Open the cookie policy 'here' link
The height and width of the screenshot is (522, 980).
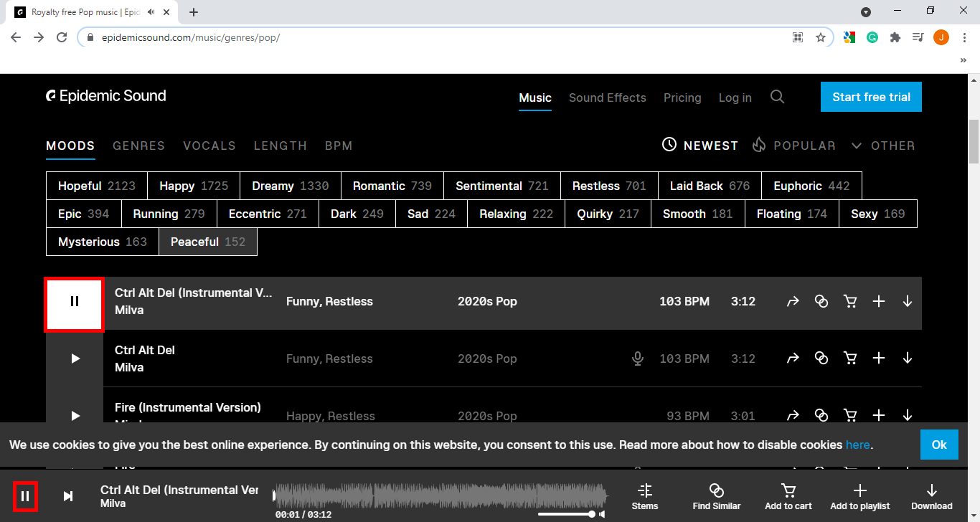tap(857, 445)
